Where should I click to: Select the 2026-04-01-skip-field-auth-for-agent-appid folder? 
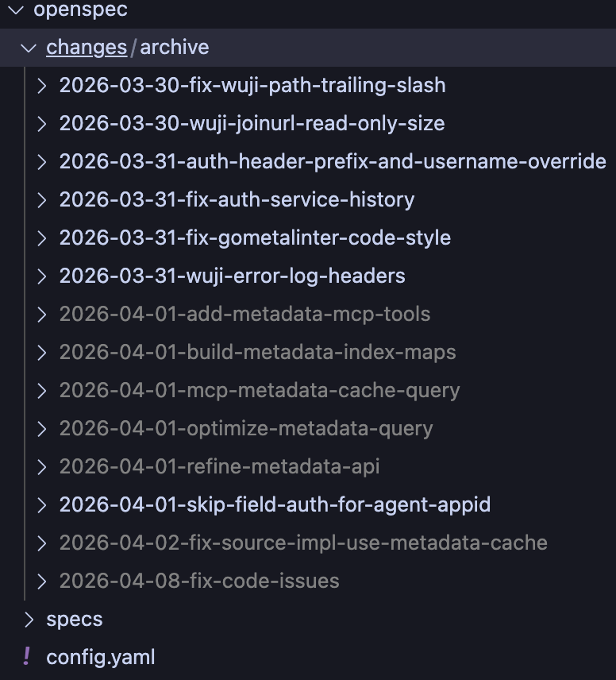pos(275,505)
